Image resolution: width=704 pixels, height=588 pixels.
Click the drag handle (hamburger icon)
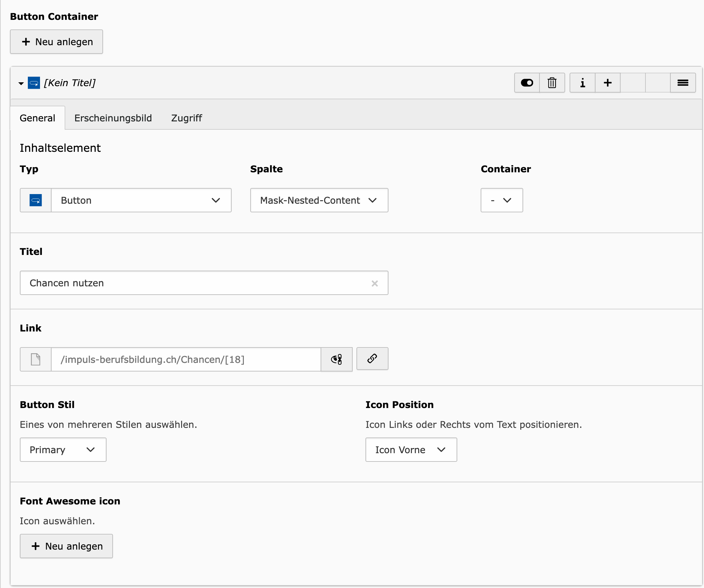coord(683,83)
